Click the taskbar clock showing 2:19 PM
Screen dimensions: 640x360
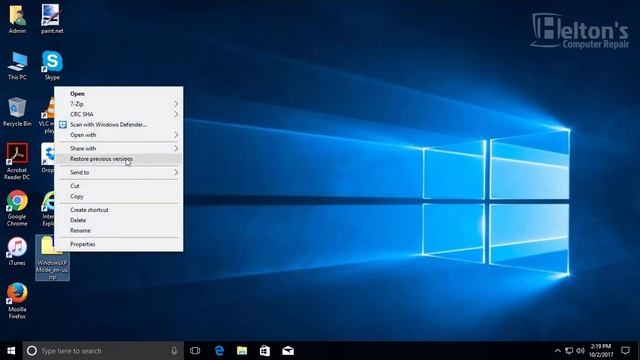point(601,351)
